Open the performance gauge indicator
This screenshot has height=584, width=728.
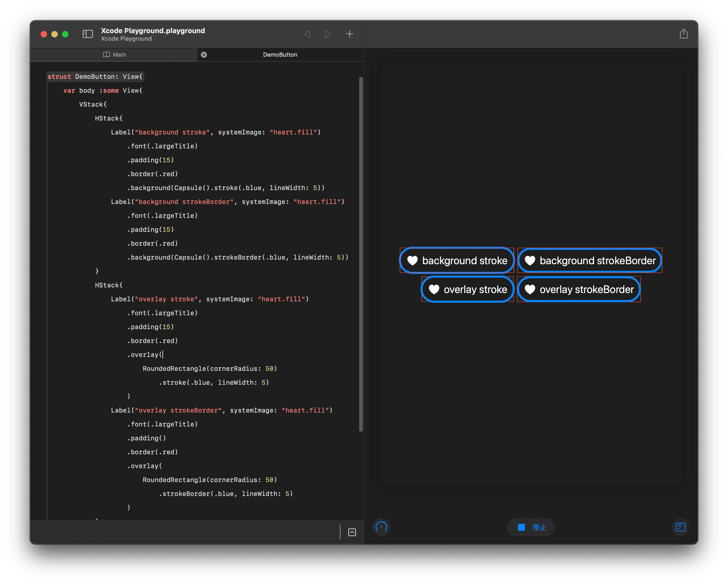381,527
